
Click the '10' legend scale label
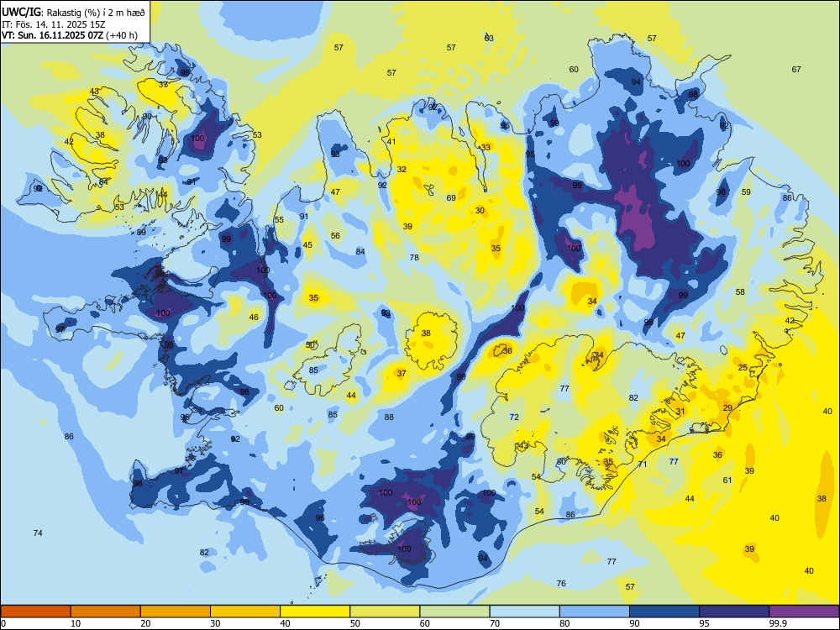[x=76, y=623]
